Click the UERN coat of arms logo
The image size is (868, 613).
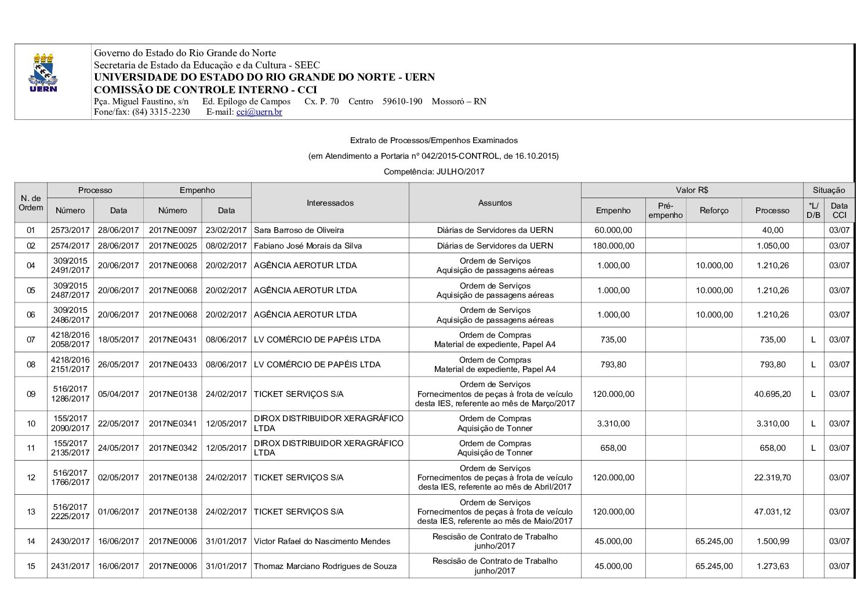43,72
